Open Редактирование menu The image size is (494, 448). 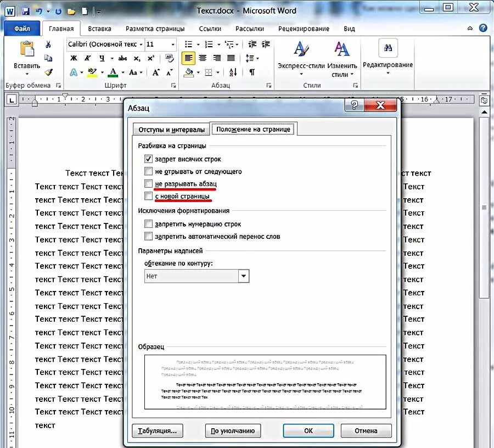coord(388,58)
